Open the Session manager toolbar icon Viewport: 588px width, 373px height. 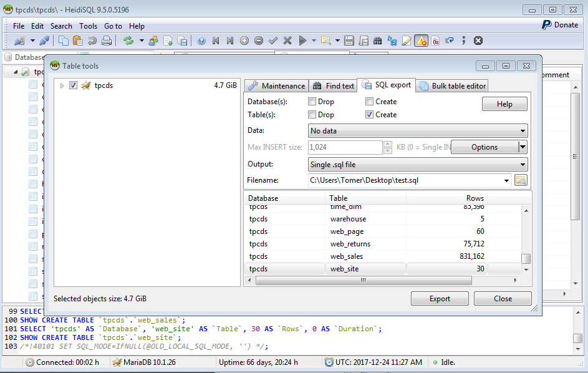(19, 41)
